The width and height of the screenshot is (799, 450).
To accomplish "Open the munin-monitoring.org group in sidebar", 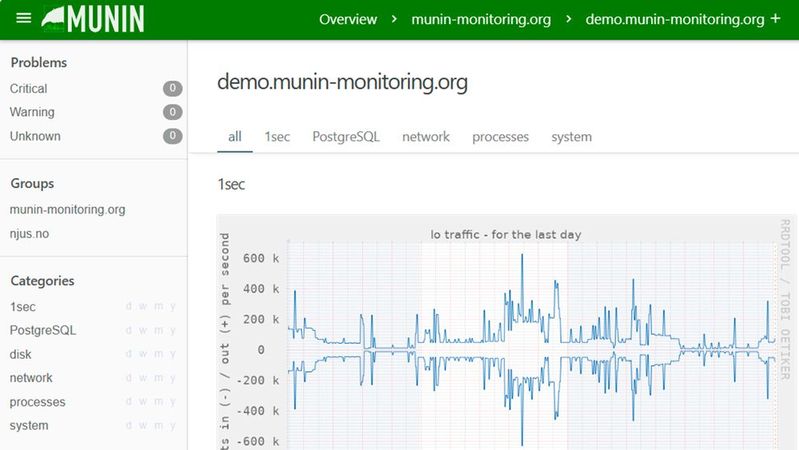I will pyautogui.click(x=67, y=210).
